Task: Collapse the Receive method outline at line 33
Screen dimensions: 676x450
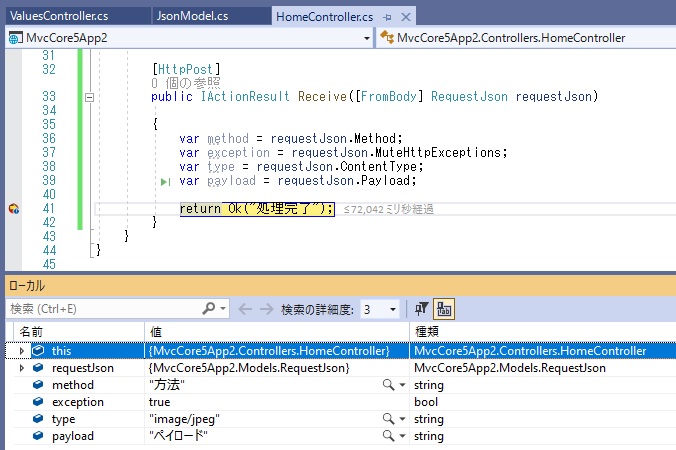Action: pos(89,97)
